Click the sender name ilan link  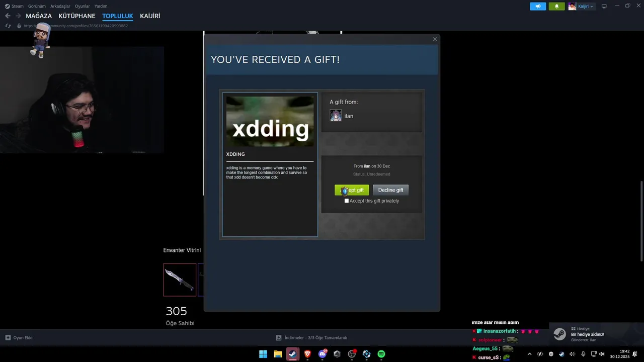coord(349,116)
